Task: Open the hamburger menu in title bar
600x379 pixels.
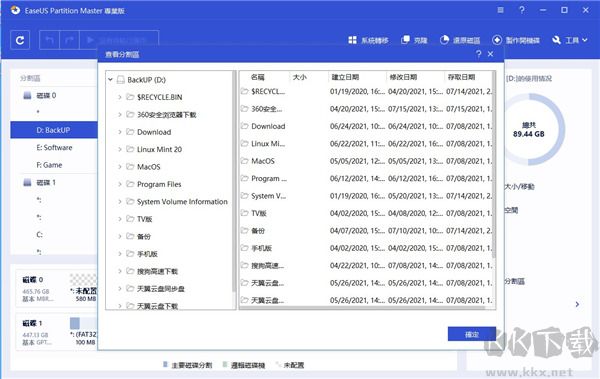Action: point(501,10)
